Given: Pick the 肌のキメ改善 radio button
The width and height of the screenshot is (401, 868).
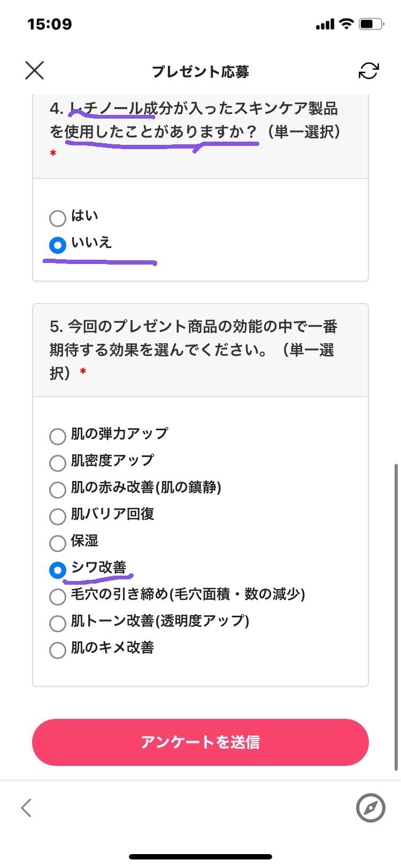Looking at the screenshot, I should point(58,650).
